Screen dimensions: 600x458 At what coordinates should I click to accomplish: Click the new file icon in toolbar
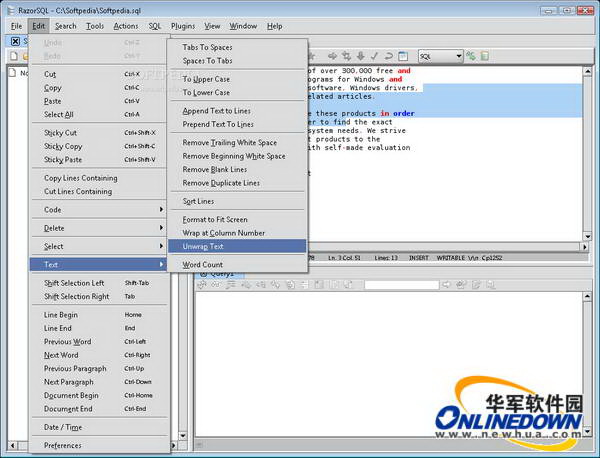[13, 56]
